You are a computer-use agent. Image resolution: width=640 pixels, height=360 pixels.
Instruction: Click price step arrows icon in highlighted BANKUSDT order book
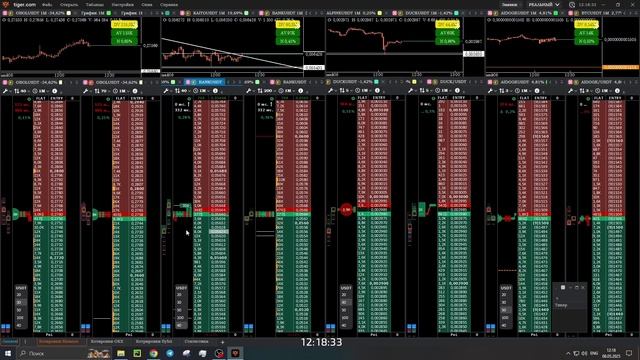click(x=178, y=91)
